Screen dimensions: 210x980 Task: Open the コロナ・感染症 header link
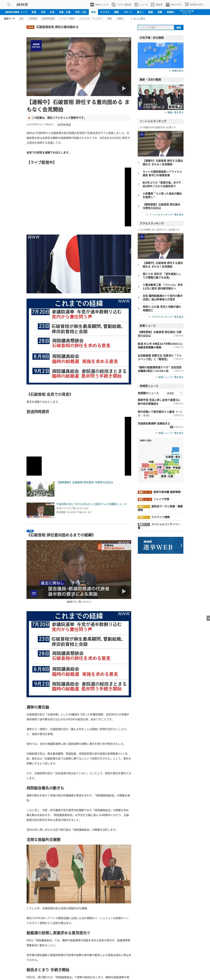(x=122, y=5)
